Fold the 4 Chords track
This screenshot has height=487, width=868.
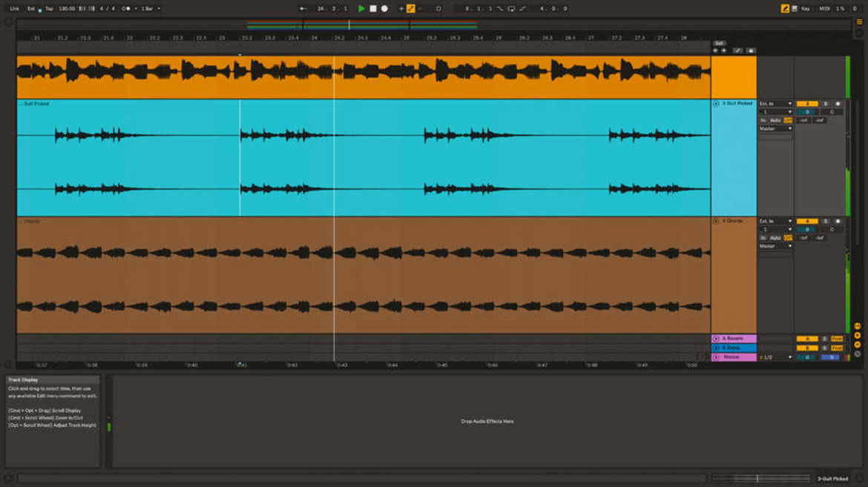[x=716, y=222]
